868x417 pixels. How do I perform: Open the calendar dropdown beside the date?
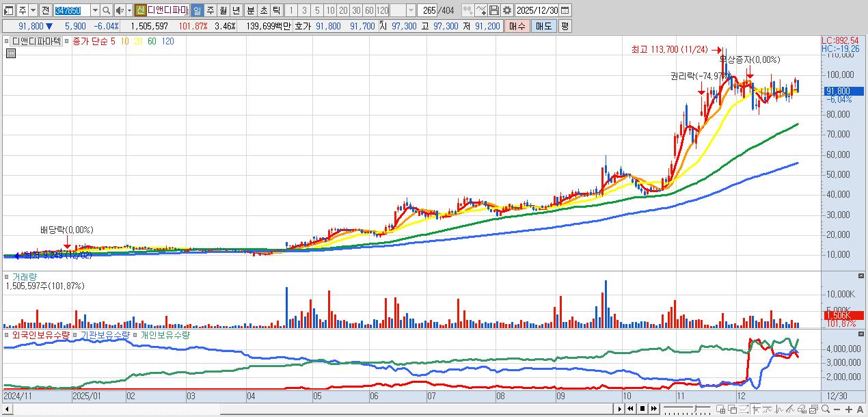click(565, 10)
